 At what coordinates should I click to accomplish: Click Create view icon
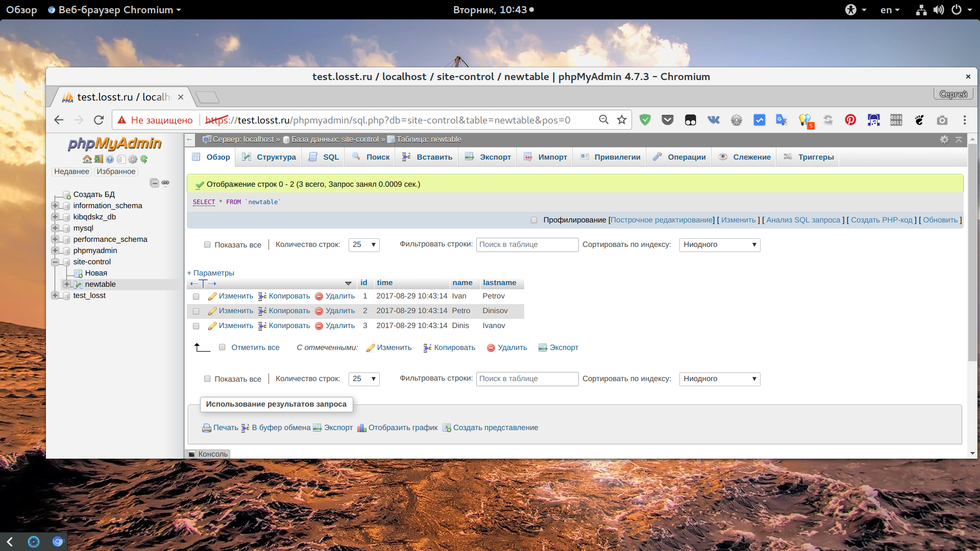[447, 428]
